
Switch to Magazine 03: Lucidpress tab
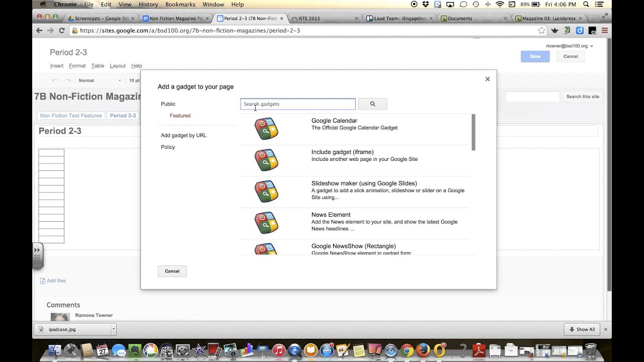pos(548,18)
